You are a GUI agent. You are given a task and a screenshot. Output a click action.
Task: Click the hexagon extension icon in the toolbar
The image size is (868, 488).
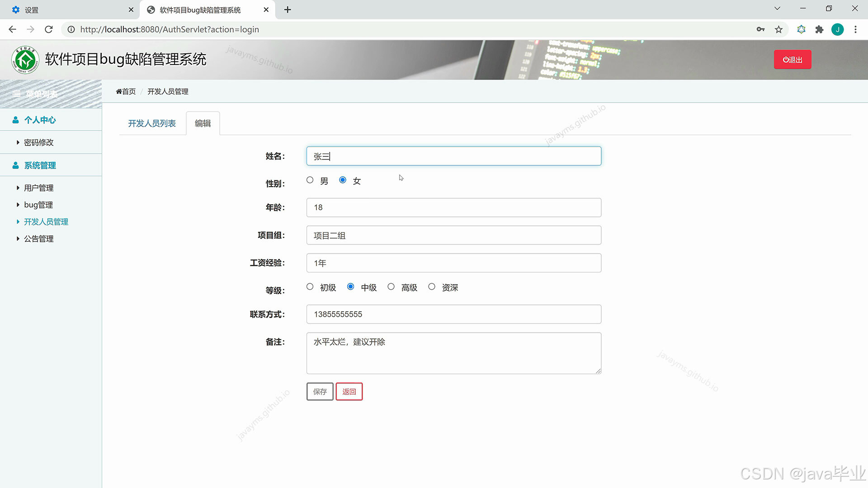[x=801, y=29]
